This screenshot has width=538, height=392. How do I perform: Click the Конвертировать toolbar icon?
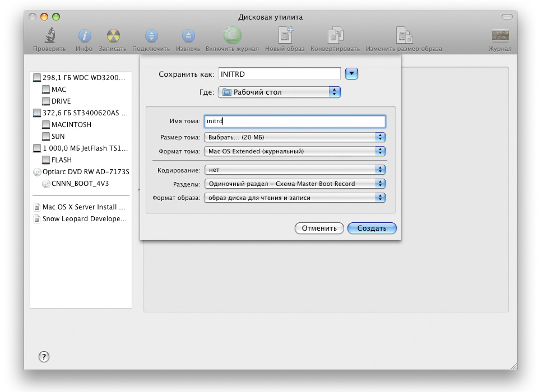point(335,36)
